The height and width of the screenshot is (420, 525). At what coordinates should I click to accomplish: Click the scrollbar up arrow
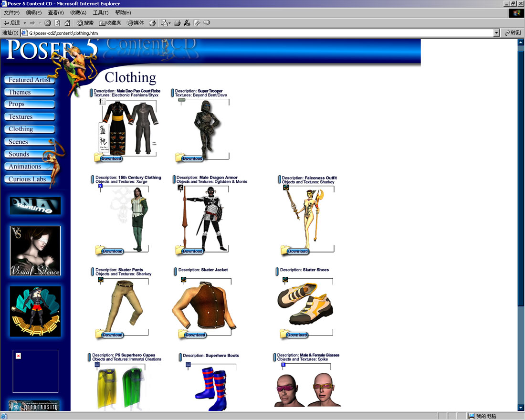[521, 42]
